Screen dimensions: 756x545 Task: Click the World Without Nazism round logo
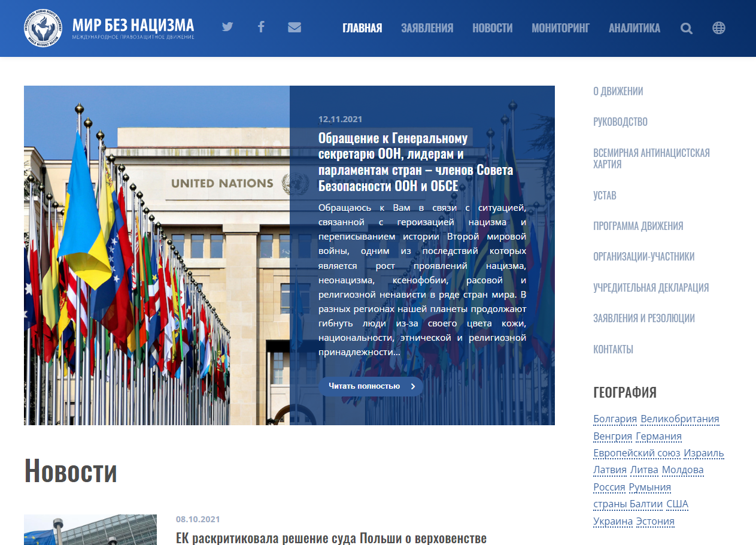[42, 28]
